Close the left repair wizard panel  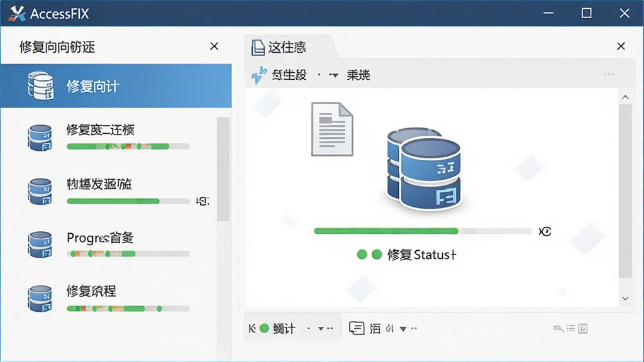pos(214,47)
